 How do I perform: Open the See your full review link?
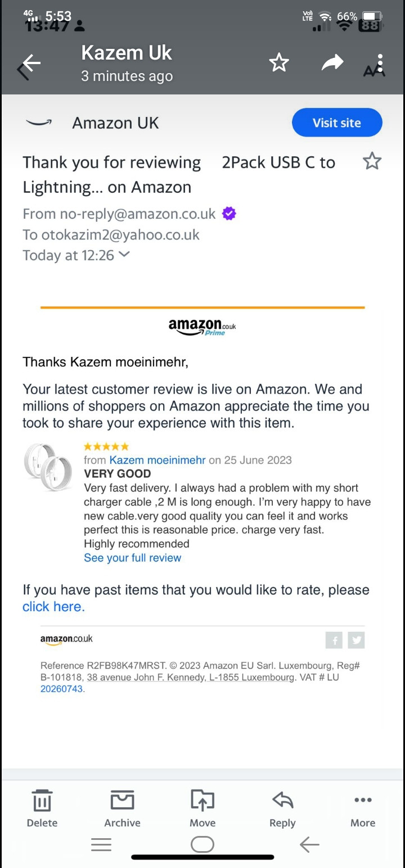(x=132, y=558)
